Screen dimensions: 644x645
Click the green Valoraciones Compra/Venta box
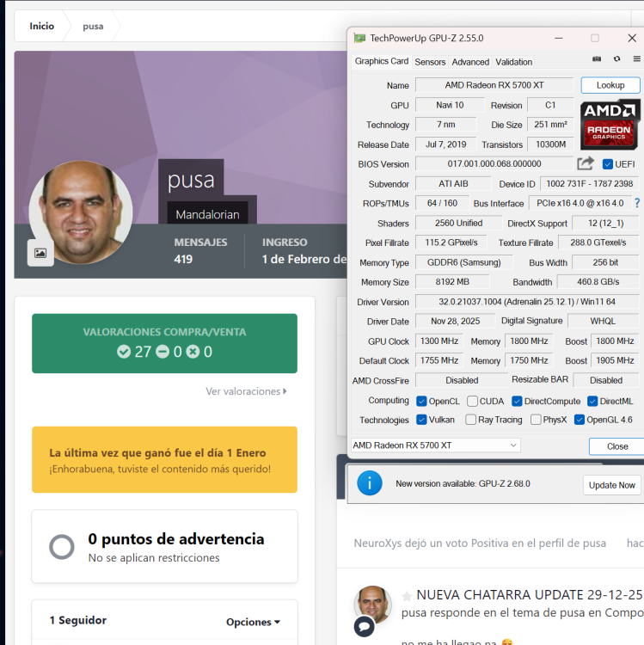pos(164,343)
